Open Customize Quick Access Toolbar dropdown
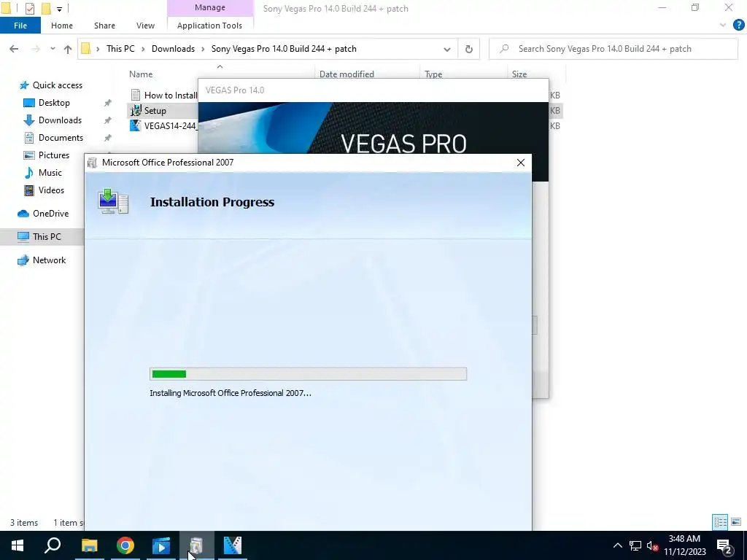 pyautogui.click(x=60, y=9)
